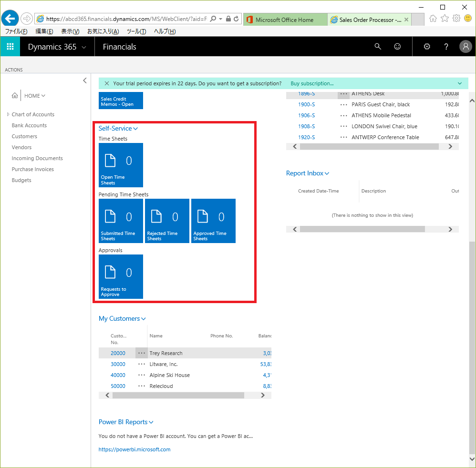Screen dimensions: 476x468
Task: Switch to Microsoft Office Home tab
Action: pos(285,20)
